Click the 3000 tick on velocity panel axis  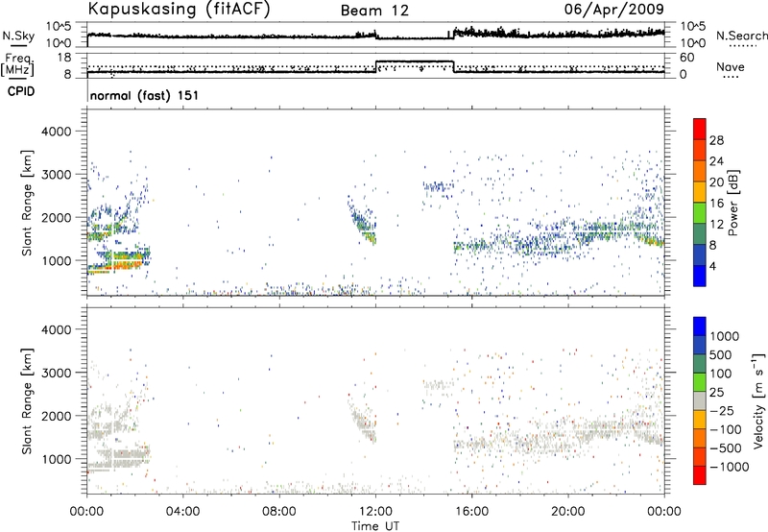pos(57,373)
